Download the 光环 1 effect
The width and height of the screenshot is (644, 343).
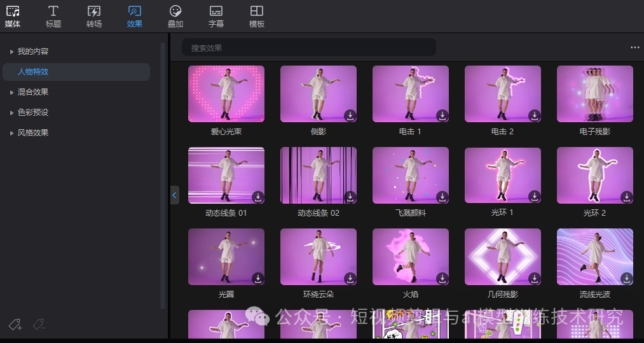[x=535, y=197]
